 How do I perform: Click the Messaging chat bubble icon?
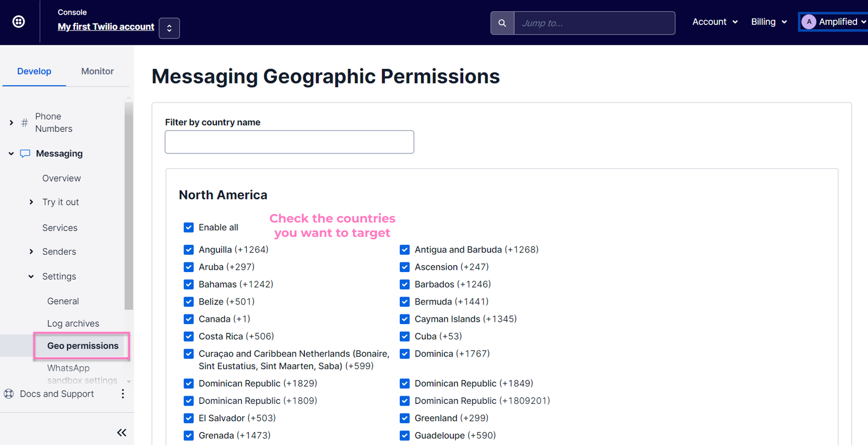point(25,153)
